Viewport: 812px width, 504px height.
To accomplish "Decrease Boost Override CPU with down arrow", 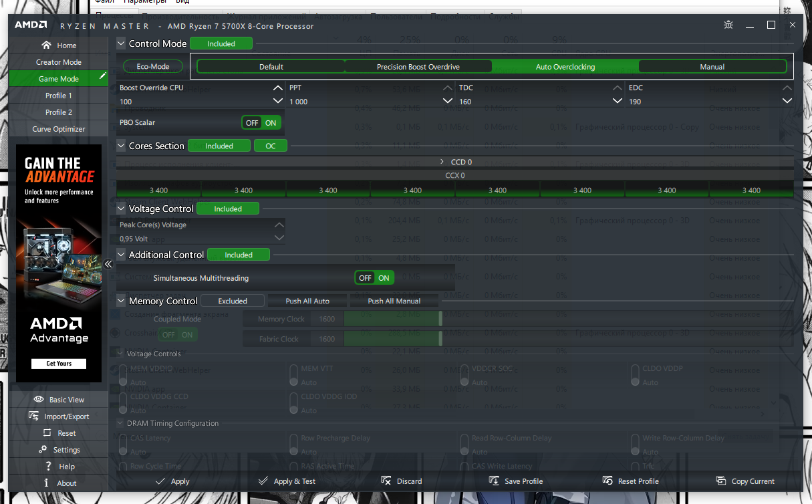I will pyautogui.click(x=278, y=101).
